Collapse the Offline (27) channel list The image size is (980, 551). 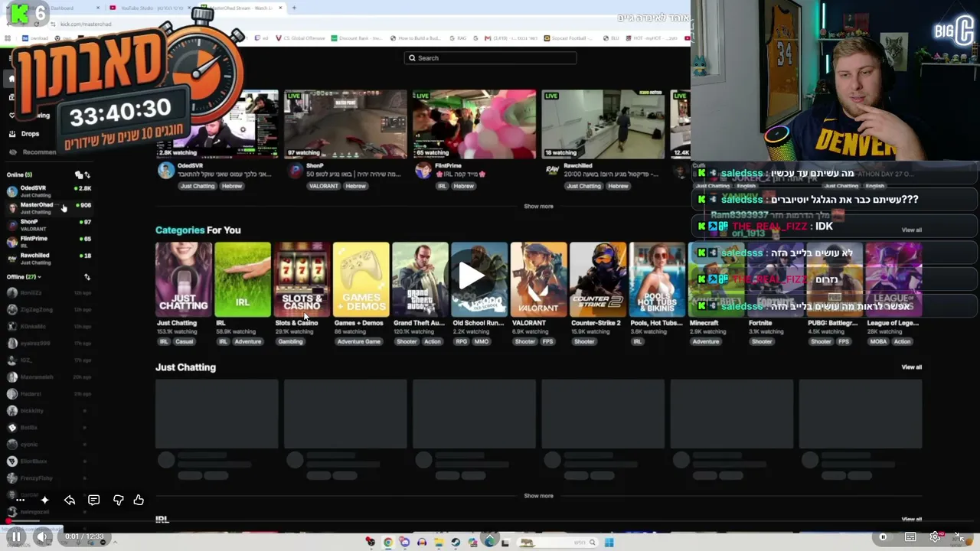(x=24, y=277)
